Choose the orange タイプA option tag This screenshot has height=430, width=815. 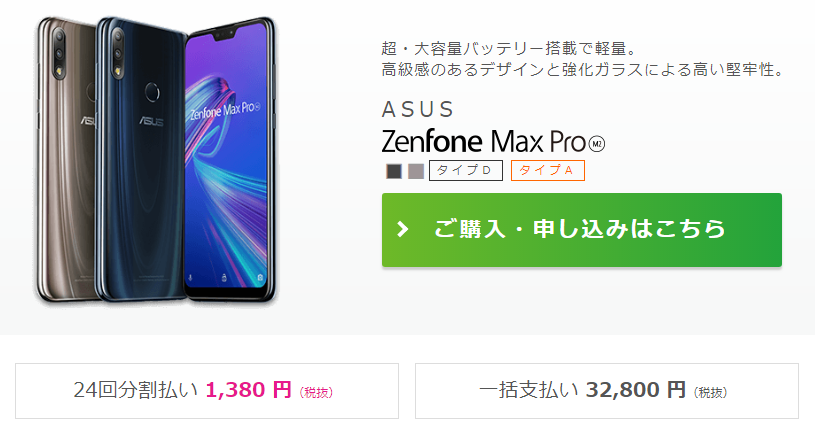pos(547,171)
